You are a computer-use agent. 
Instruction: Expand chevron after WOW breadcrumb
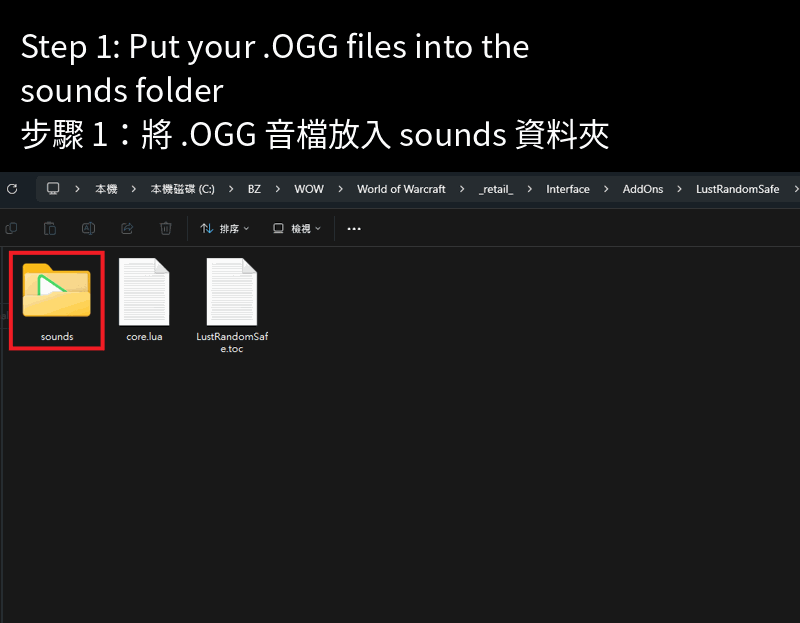pyautogui.click(x=340, y=189)
